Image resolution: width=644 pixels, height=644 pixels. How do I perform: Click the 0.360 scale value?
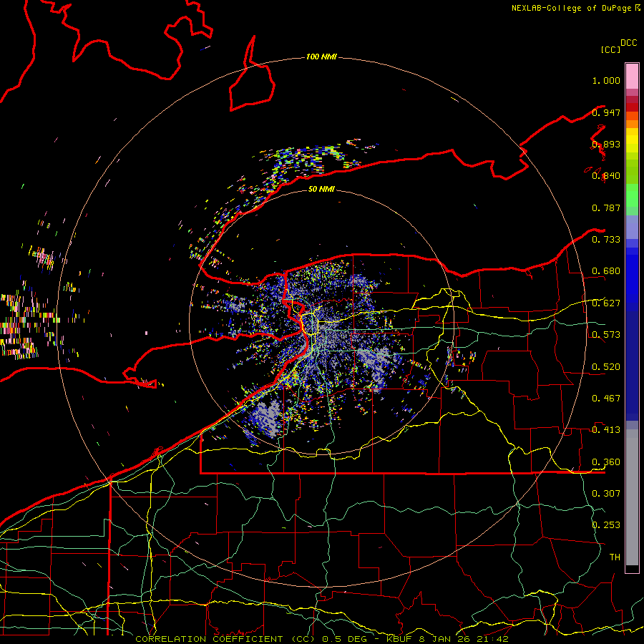point(606,462)
